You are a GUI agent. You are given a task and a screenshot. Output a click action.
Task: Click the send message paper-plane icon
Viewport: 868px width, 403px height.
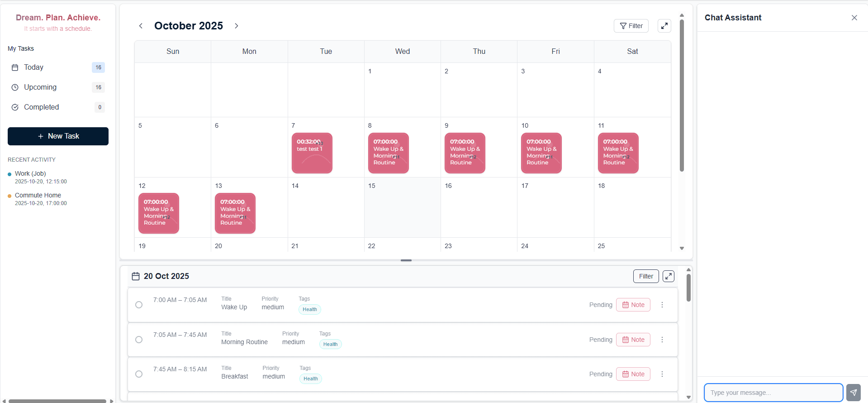click(853, 392)
